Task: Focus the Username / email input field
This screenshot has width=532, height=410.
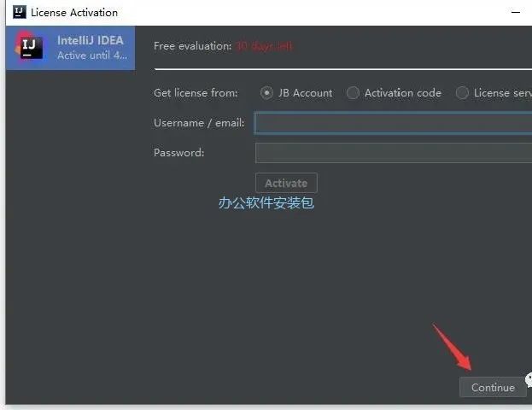Action: tap(393, 123)
